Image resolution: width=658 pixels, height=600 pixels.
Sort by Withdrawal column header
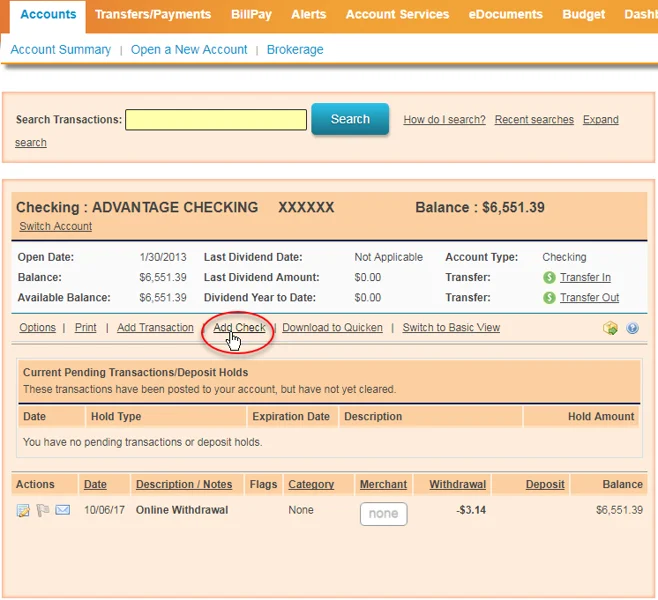[x=457, y=484]
